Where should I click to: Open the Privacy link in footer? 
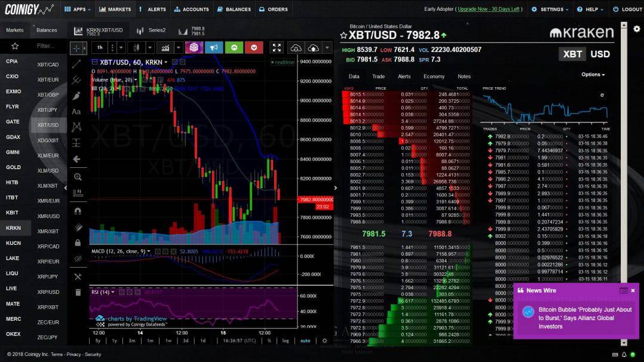(x=73, y=354)
